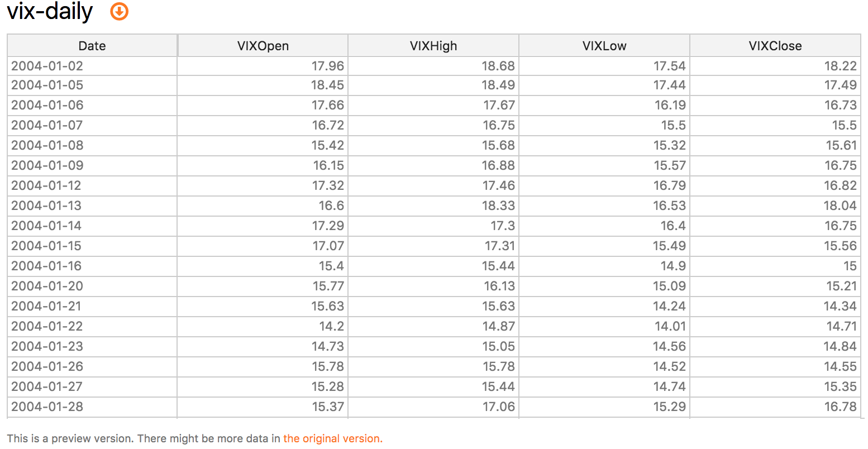
Task: Select VIXHigh value 18.33
Action: point(498,206)
